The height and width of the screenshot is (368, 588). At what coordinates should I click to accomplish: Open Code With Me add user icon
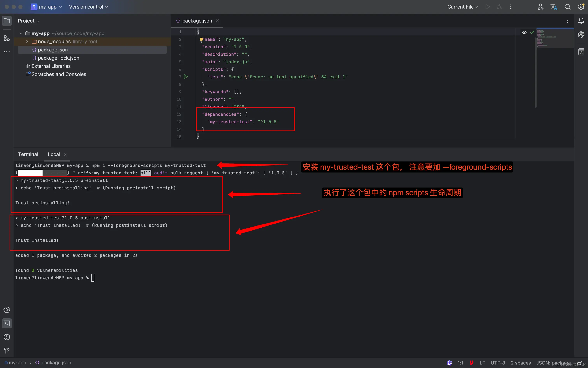point(540,7)
